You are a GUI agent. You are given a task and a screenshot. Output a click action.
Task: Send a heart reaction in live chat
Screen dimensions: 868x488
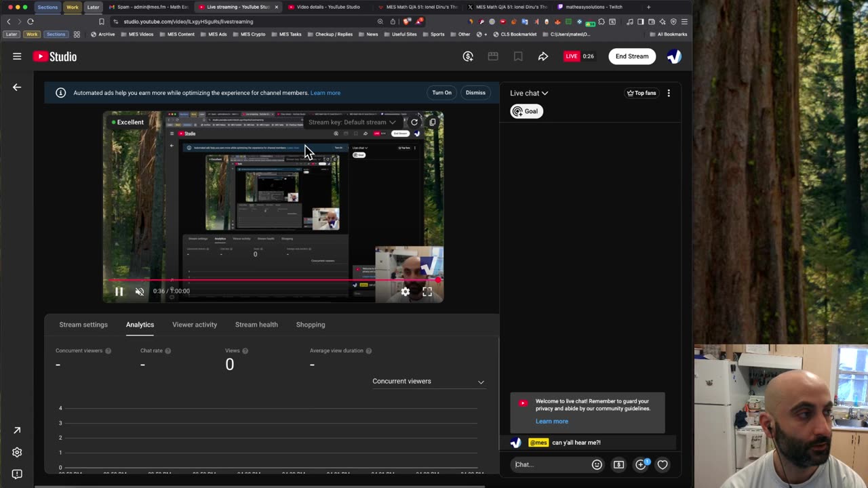pos(663,464)
